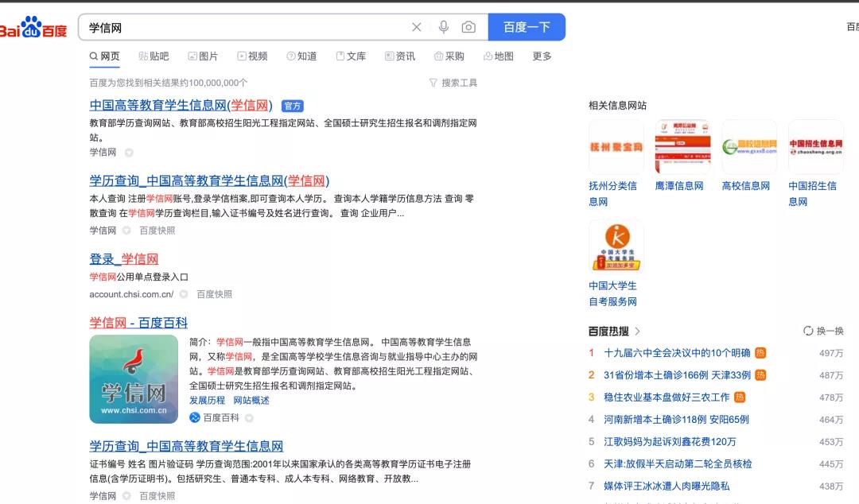
Task: Open the 鹰潭信息网 site thumbnail
Action: coord(682,147)
